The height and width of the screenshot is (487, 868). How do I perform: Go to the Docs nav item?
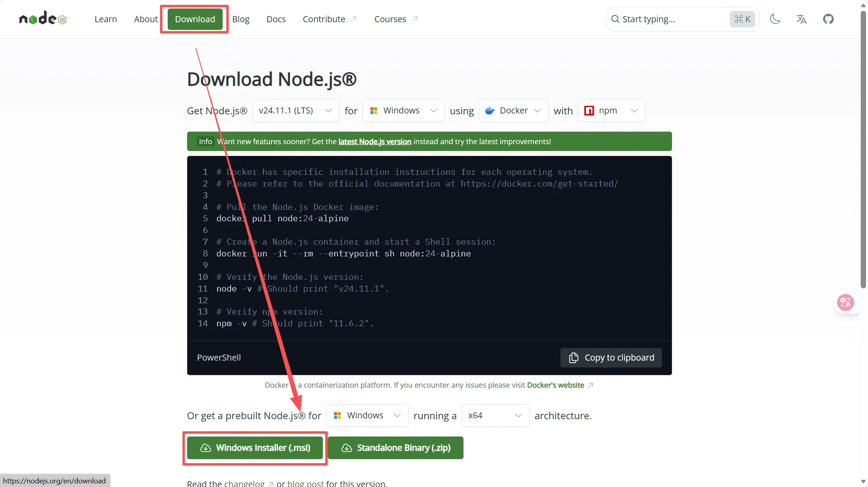(x=276, y=19)
